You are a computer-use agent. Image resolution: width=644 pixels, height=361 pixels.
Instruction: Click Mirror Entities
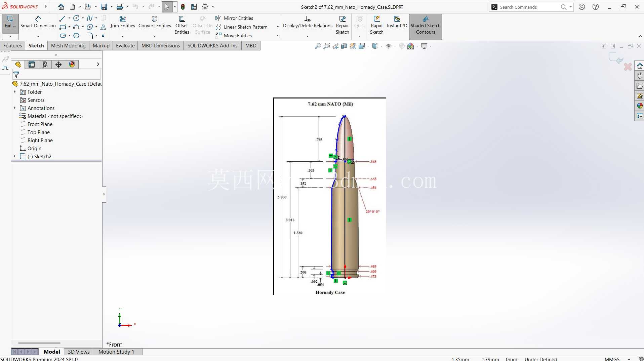[234, 18]
